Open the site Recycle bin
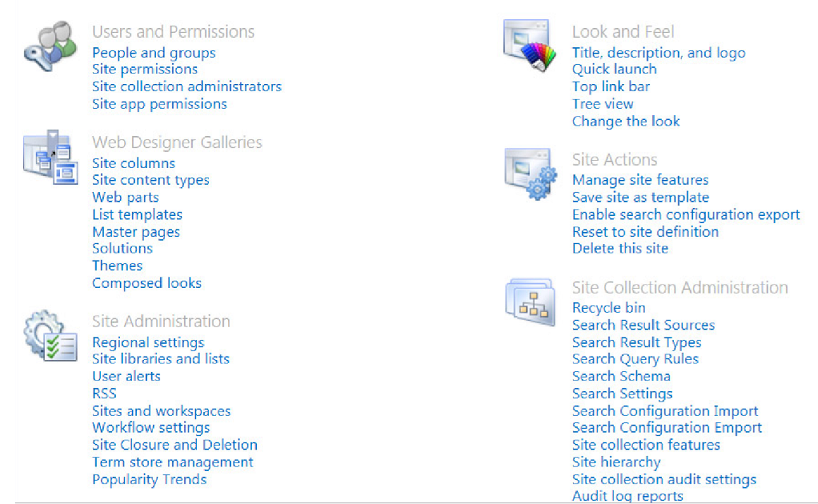The height and width of the screenshot is (504, 818). pyautogui.click(x=608, y=308)
